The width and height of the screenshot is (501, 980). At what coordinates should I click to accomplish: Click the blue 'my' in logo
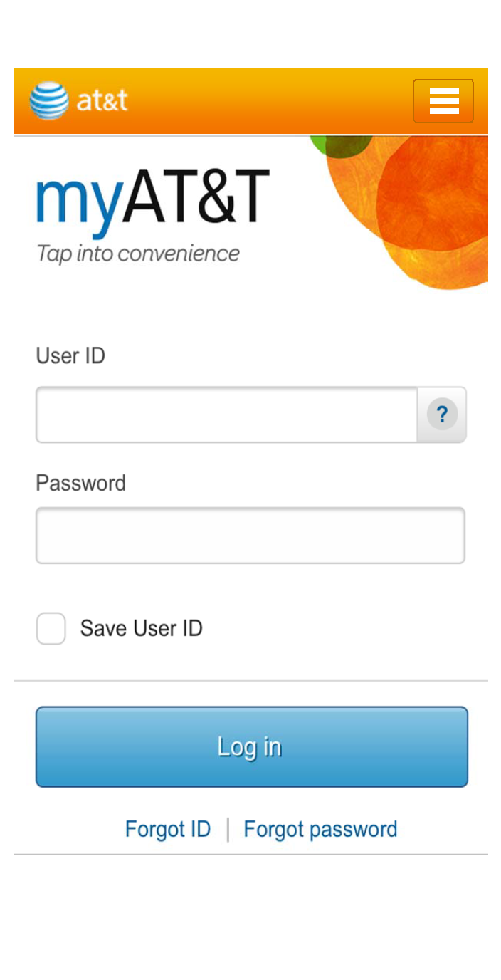[x=77, y=198]
